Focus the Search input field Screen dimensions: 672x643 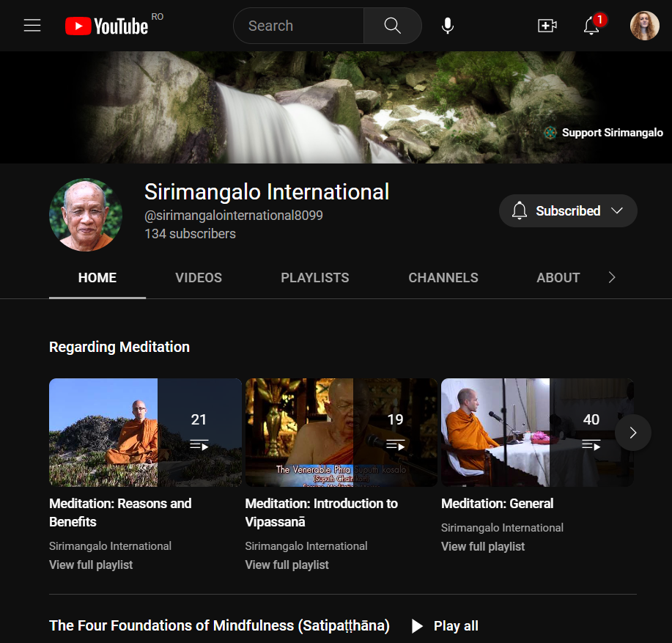[x=299, y=26]
